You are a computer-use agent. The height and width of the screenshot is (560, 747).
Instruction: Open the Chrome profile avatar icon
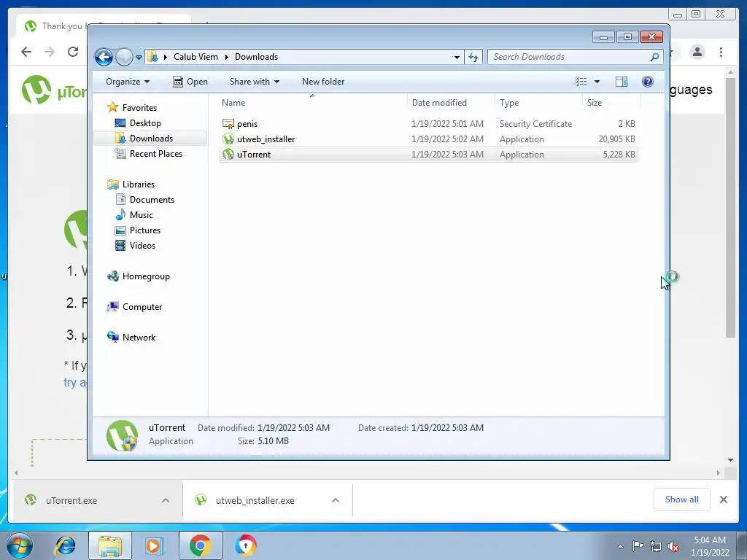pyautogui.click(x=697, y=52)
